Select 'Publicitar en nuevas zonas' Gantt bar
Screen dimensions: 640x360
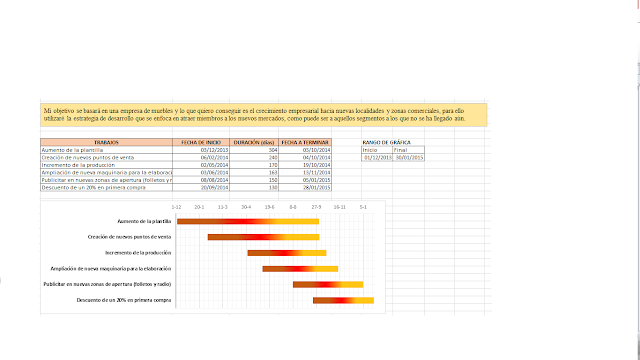point(328,284)
